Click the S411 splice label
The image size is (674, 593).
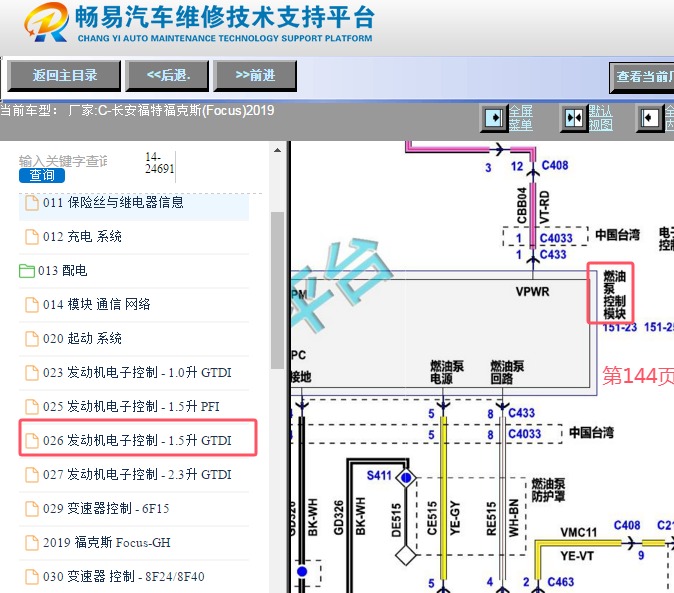click(379, 476)
